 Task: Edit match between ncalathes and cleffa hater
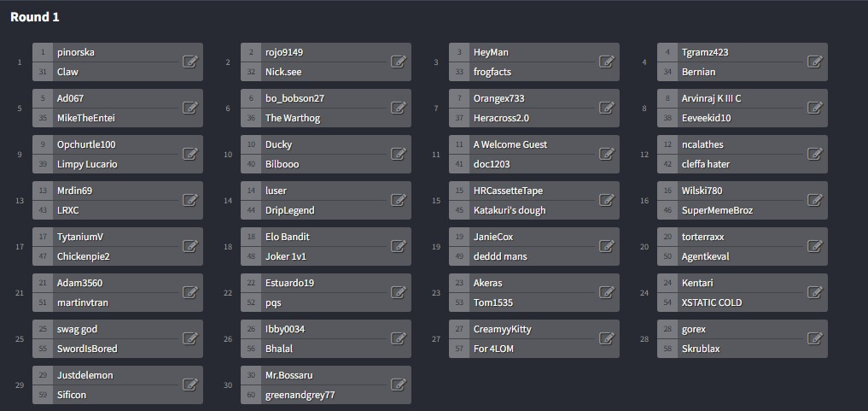[x=815, y=154]
